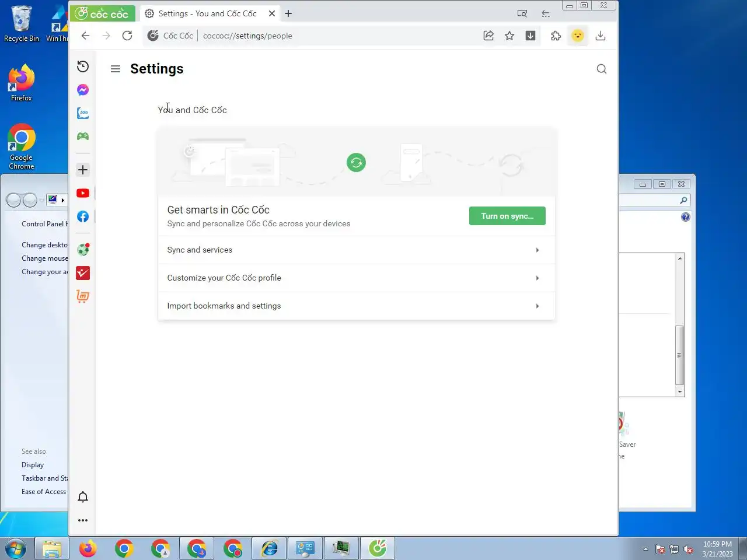Click Display link in Control Panel window
The width and height of the screenshot is (747, 560).
(x=33, y=465)
